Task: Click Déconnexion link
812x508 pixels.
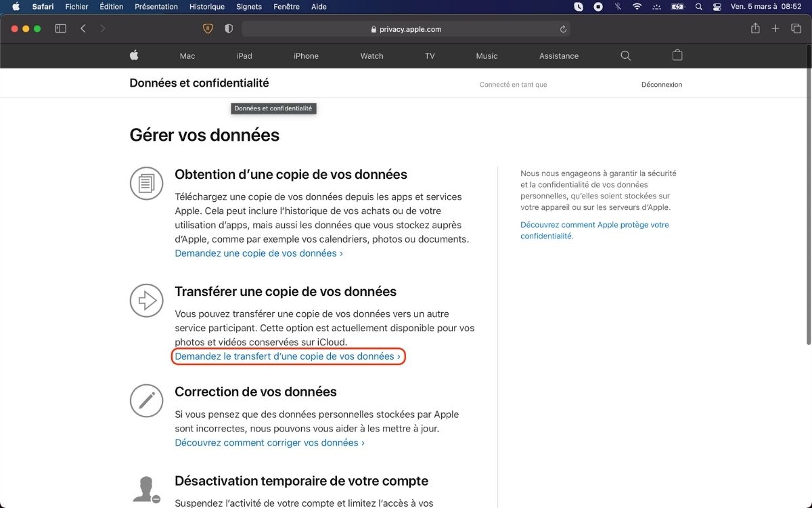Action: tap(662, 85)
